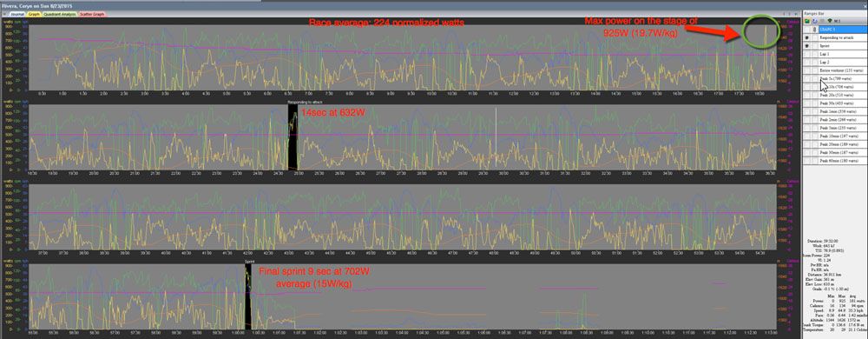
Task: Click the green folder icon in Ranges Bar
Action: [x=806, y=21]
